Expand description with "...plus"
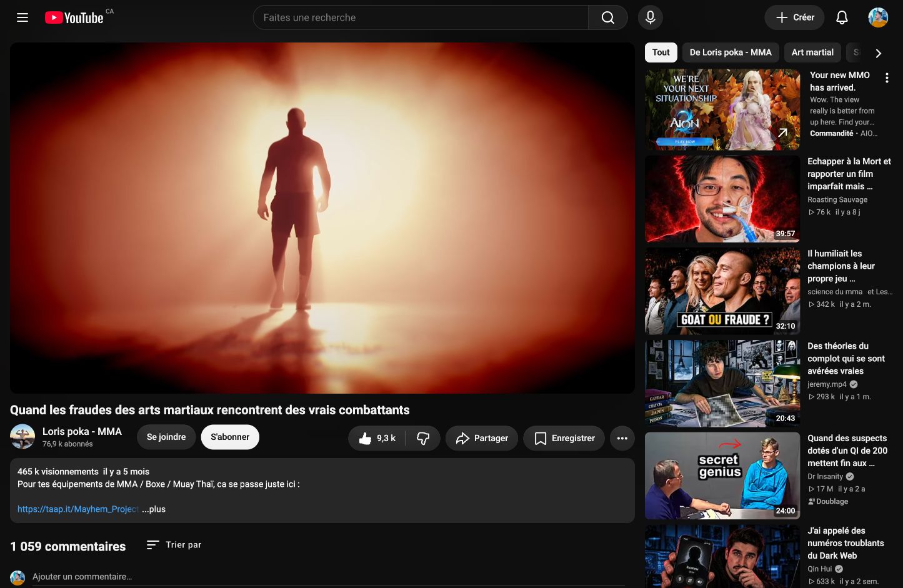This screenshot has height=588, width=903. (154, 509)
